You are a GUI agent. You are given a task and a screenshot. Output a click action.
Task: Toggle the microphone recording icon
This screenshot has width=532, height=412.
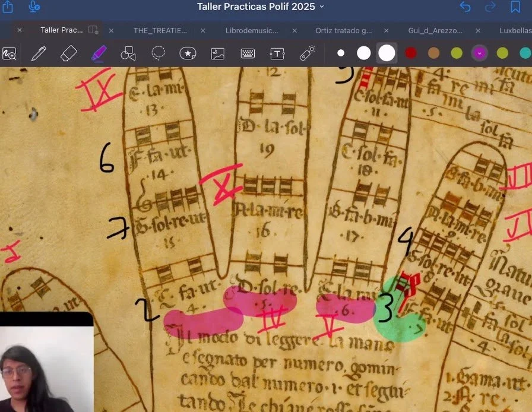point(34,7)
